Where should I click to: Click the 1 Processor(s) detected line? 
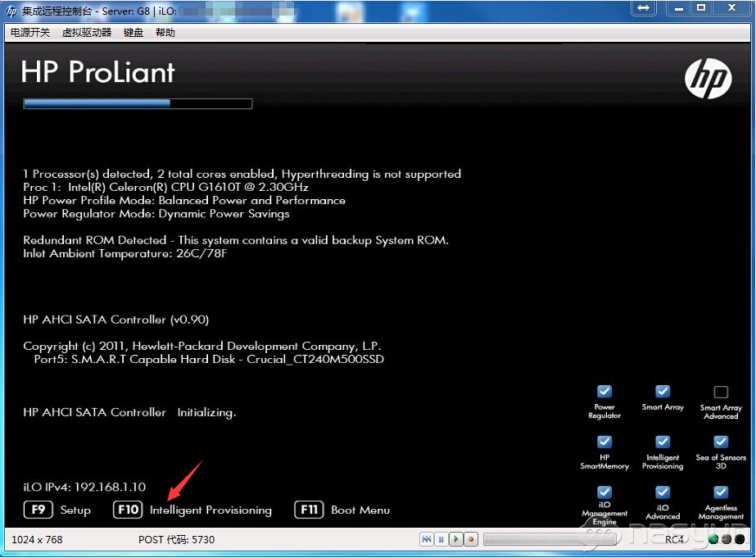(242, 174)
